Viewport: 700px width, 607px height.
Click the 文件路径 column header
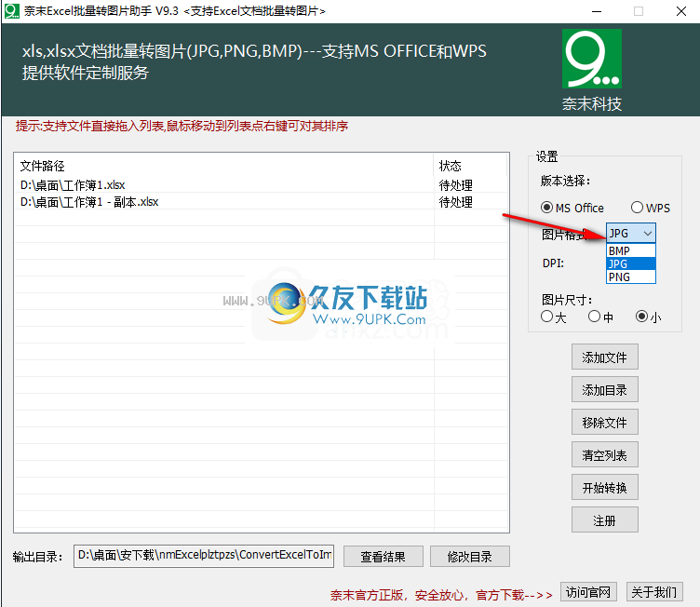(x=224, y=166)
